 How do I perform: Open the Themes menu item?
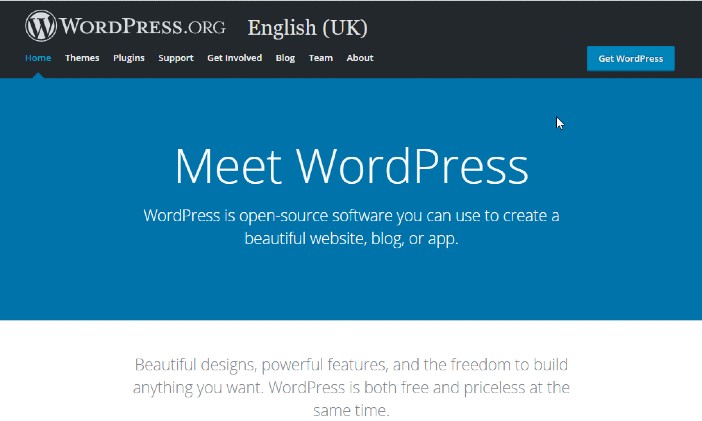coord(82,58)
